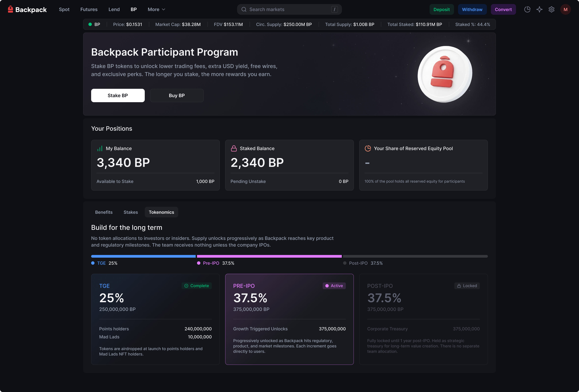Screen dimensions: 579x392
Task: Click the Mad Lads 10,000,000 value
Action: [200, 337]
